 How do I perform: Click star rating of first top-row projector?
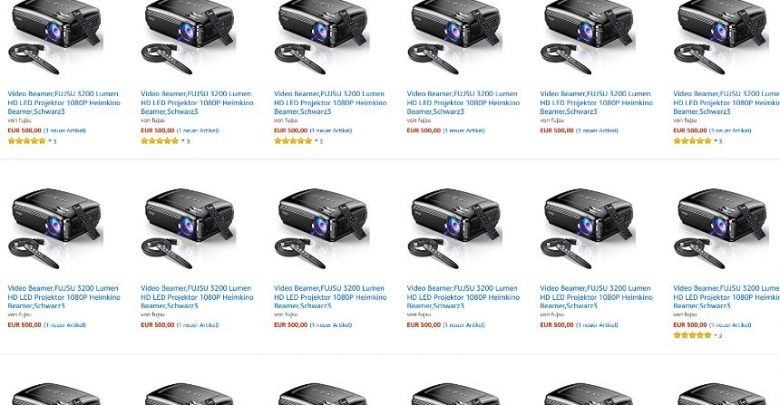(x=27, y=141)
